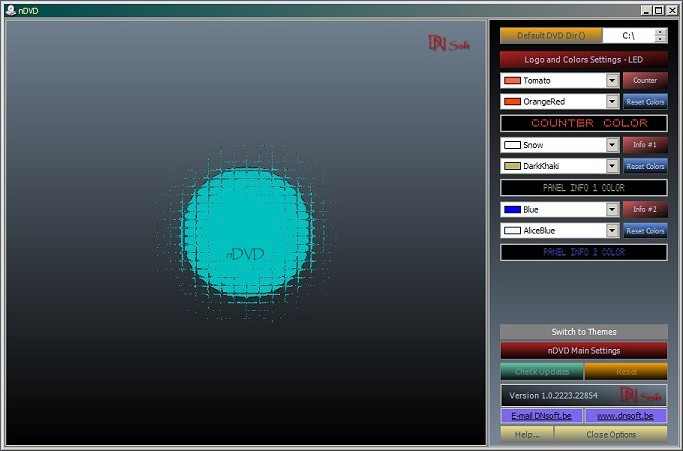This screenshot has height=451, width=683.
Task: Click the Info #1 button
Action: point(645,145)
